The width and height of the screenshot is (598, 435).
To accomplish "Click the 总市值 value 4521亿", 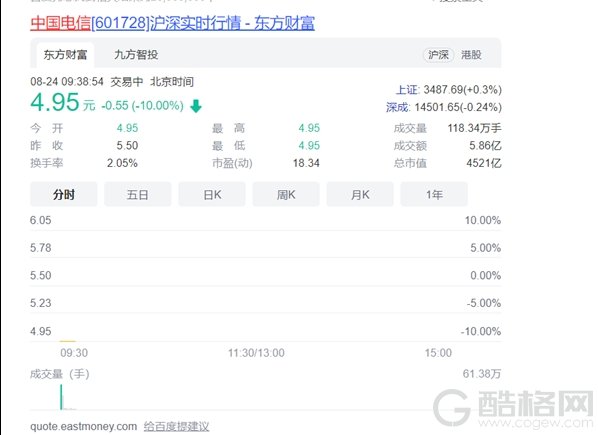I will (484, 163).
